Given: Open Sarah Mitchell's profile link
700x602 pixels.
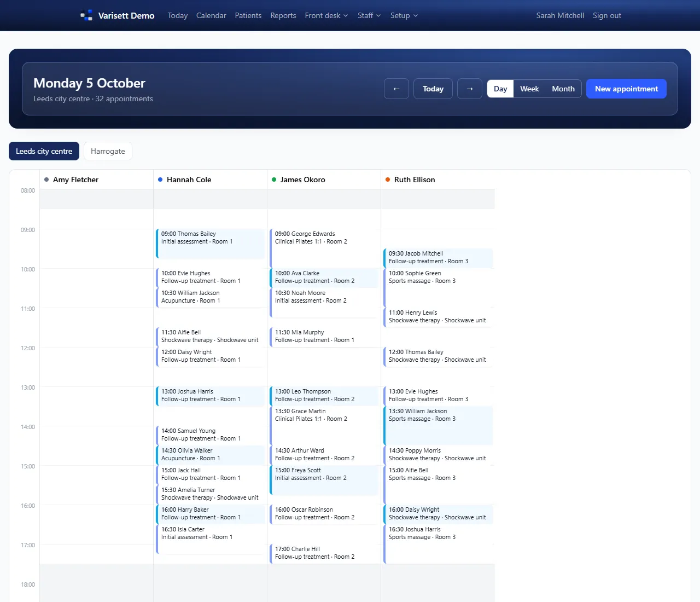Looking at the screenshot, I should click(x=560, y=15).
